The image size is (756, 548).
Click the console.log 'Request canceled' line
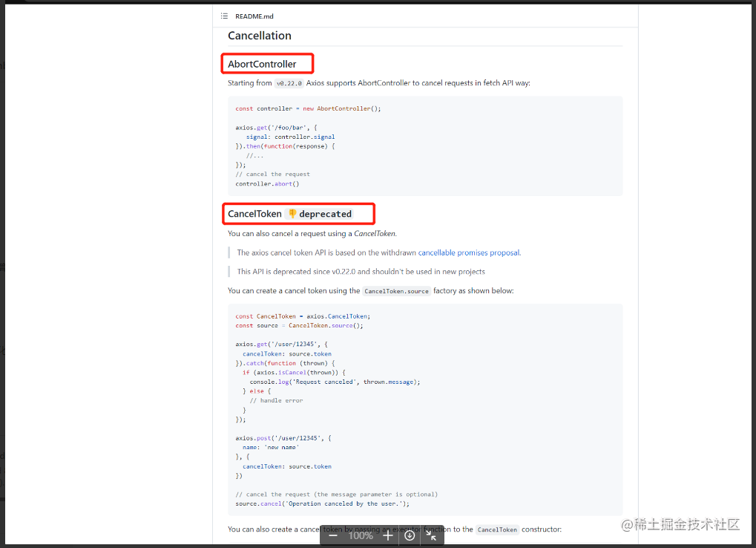(x=335, y=382)
